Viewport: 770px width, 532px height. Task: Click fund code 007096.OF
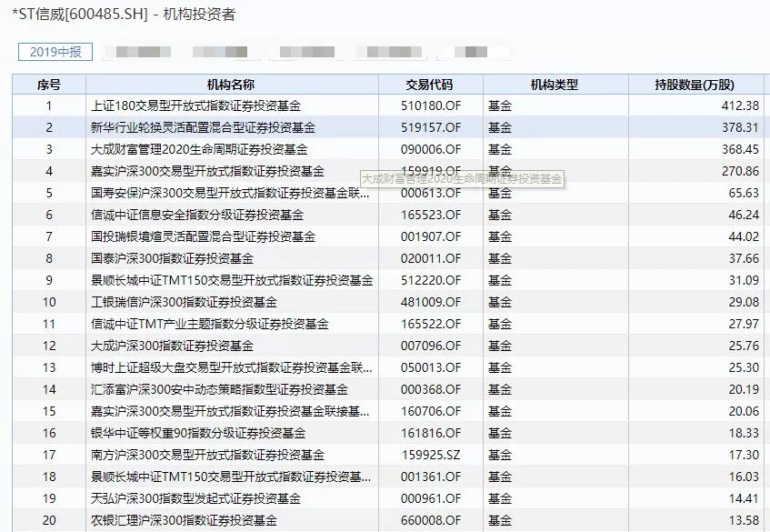pos(431,346)
